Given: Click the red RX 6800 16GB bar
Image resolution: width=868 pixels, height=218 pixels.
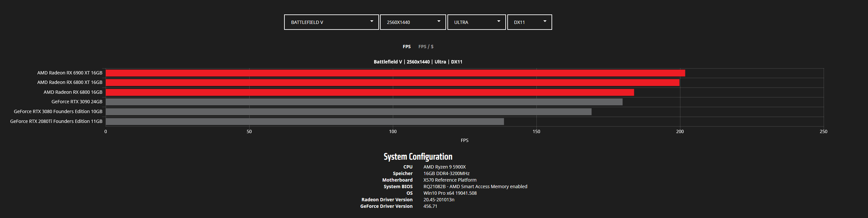Looking at the screenshot, I should point(370,92).
